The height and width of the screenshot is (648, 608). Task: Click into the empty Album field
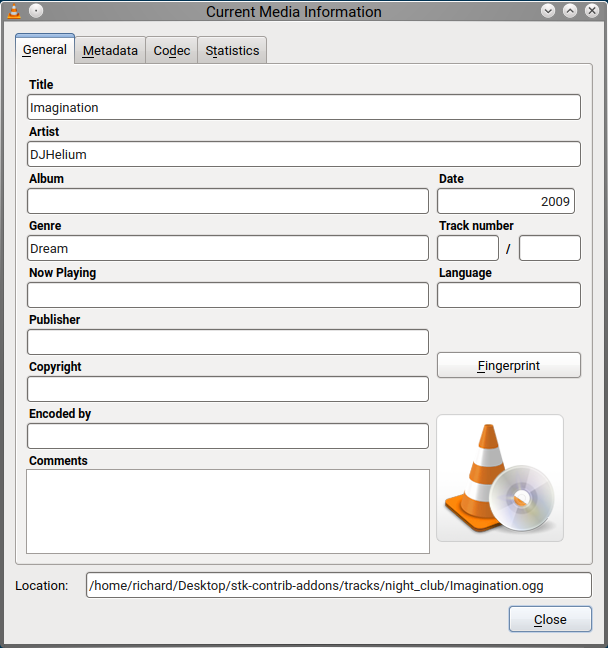point(228,201)
